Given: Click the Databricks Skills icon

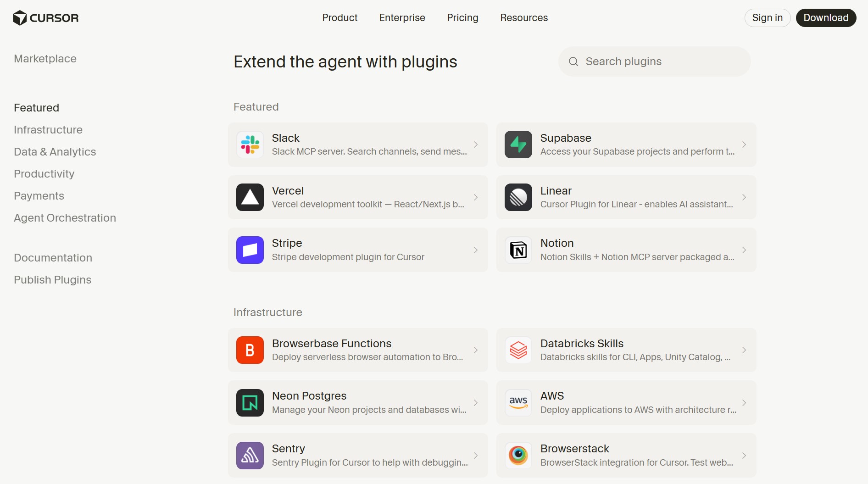Looking at the screenshot, I should point(518,350).
